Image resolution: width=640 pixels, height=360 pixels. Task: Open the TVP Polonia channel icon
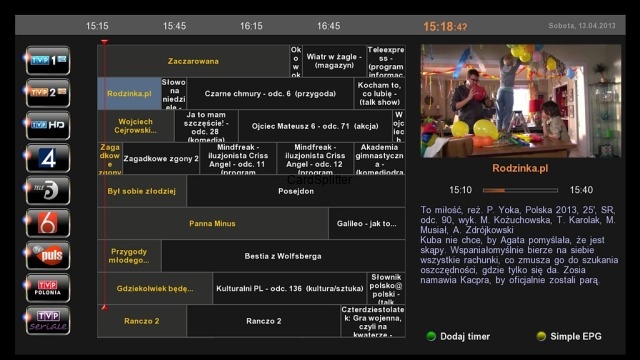48,288
